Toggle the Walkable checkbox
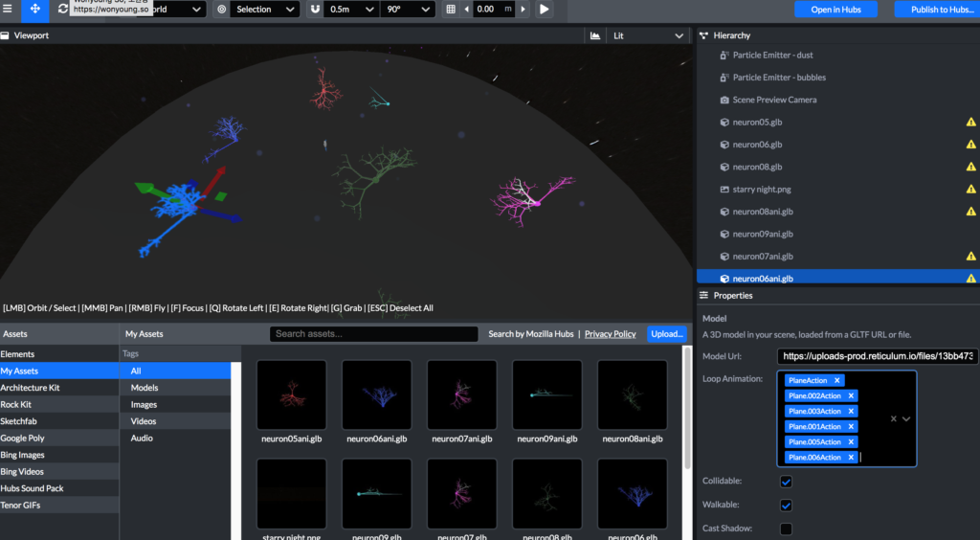 pyautogui.click(x=786, y=505)
